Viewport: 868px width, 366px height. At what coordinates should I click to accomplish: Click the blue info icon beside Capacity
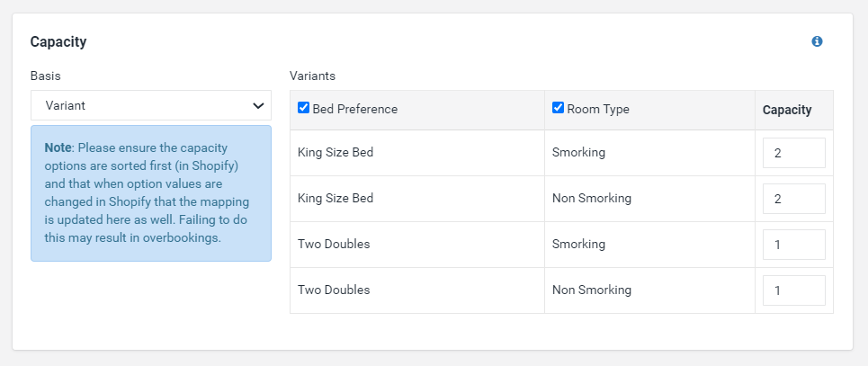pos(817,41)
